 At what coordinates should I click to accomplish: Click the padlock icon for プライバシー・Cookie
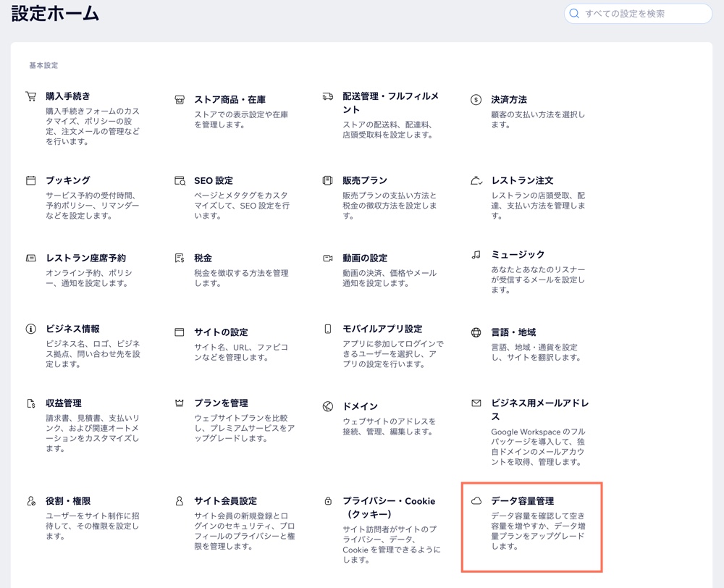328,501
